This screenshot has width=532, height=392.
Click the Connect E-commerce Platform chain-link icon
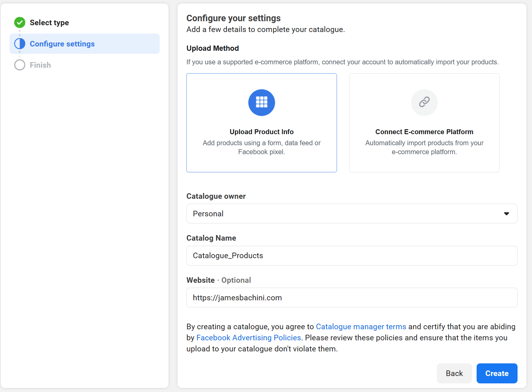424,102
